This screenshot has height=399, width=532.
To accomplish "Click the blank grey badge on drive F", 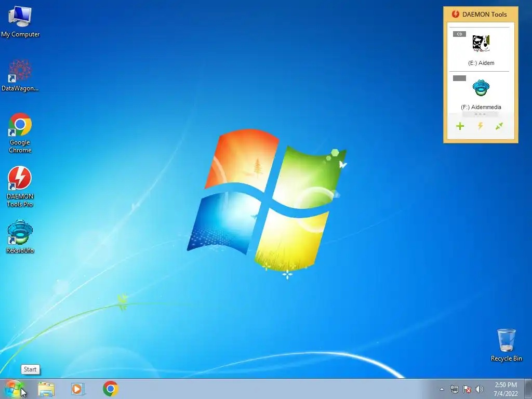I will pos(459,78).
